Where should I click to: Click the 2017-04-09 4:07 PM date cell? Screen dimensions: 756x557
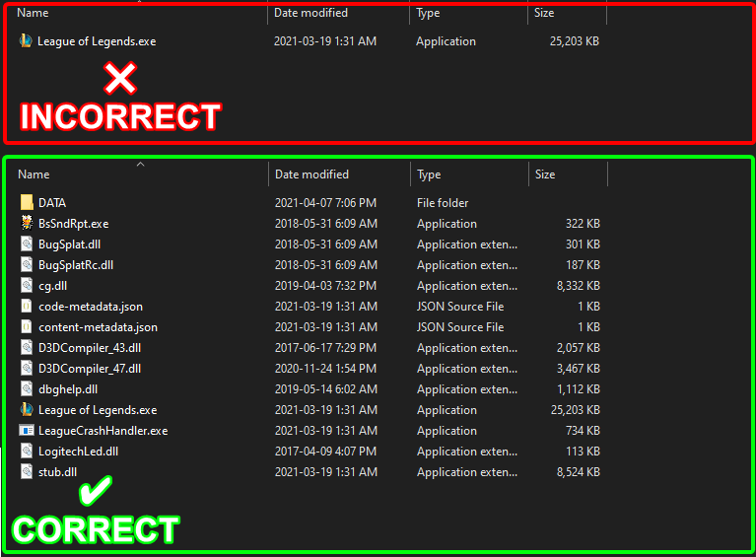coord(325,452)
